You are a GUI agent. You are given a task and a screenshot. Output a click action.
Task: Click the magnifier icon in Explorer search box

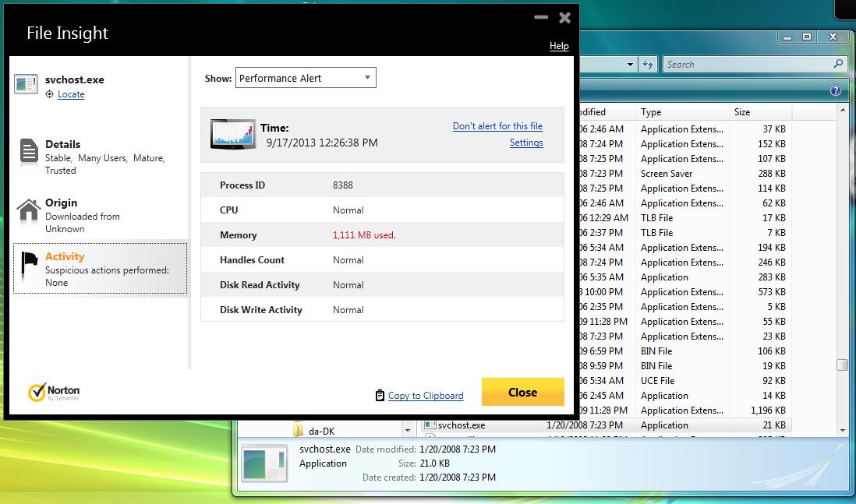click(x=838, y=64)
